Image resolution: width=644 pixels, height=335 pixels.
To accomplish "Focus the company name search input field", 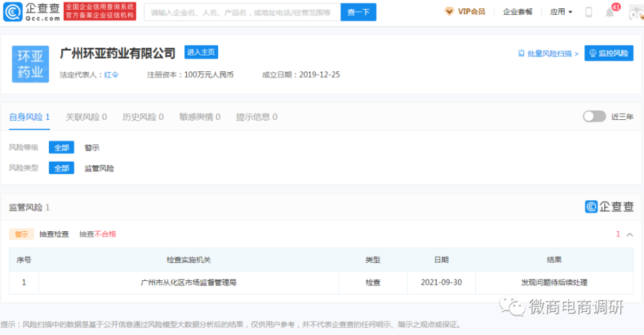I will (x=242, y=12).
